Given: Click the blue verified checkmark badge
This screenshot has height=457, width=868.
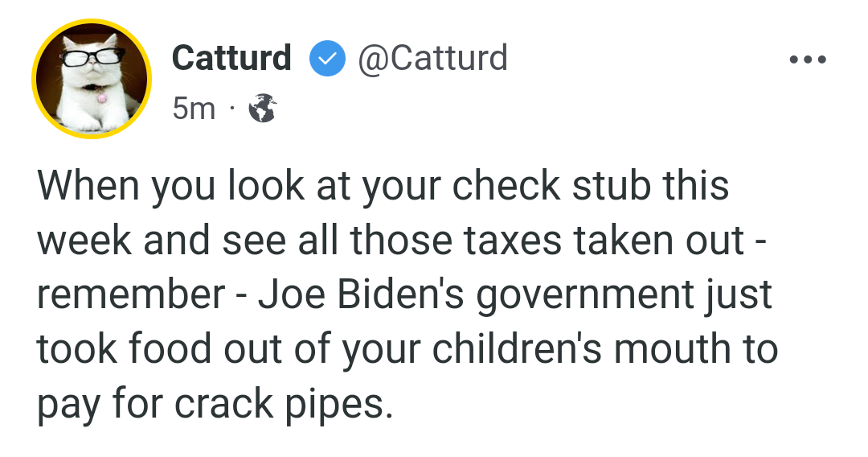Looking at the screenshot, I should [327, 58].
